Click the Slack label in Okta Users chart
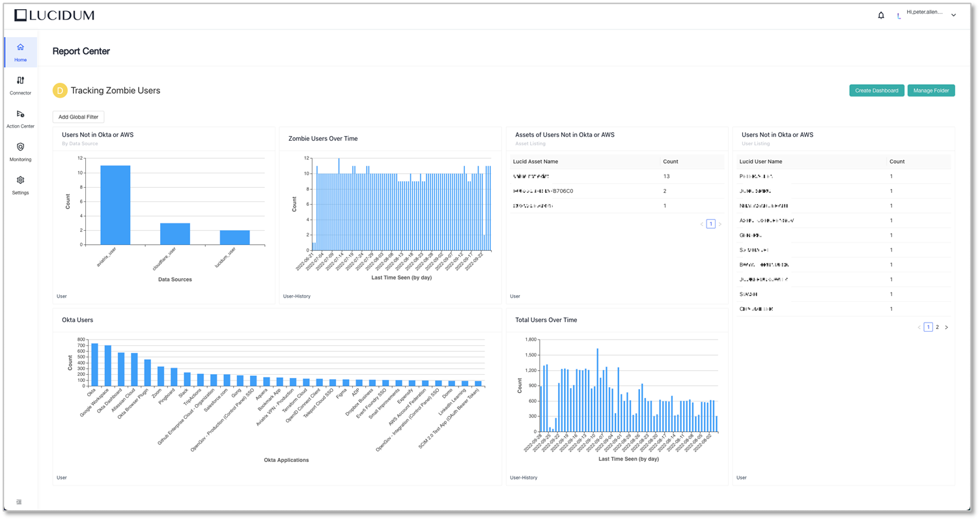 point(184,393)
